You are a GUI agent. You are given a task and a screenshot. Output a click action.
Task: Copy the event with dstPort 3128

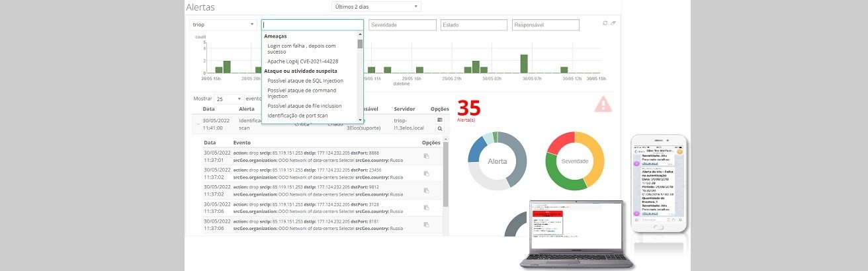coord(427,208)
